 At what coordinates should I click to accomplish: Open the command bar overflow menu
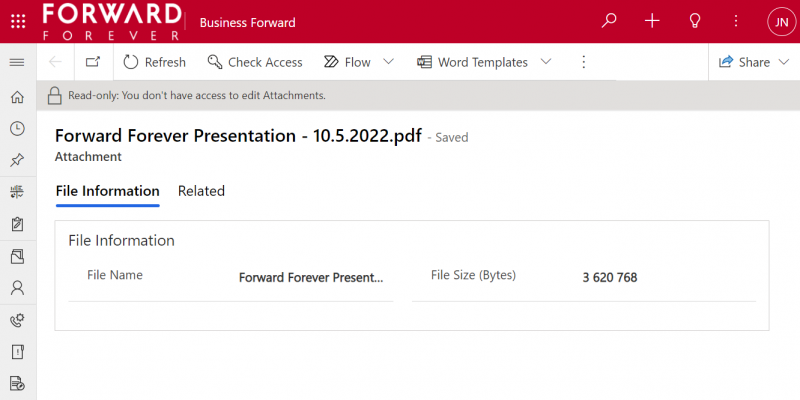(584, 62)
